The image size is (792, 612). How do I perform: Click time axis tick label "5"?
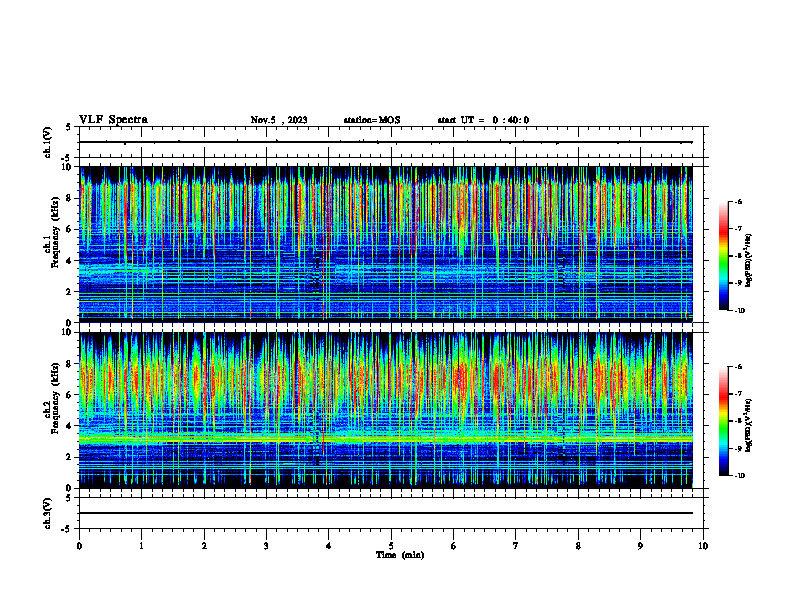pos(391,546)
